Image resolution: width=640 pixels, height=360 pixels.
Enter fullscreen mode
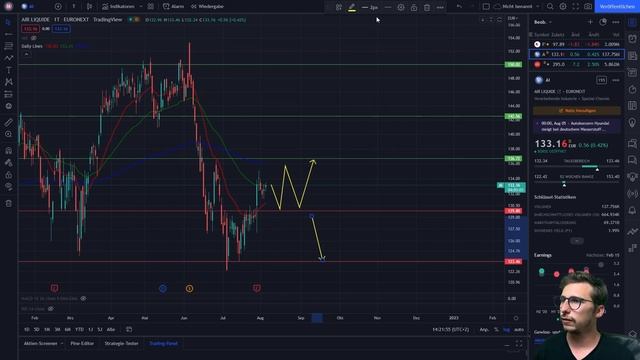(x=576, y=7)
